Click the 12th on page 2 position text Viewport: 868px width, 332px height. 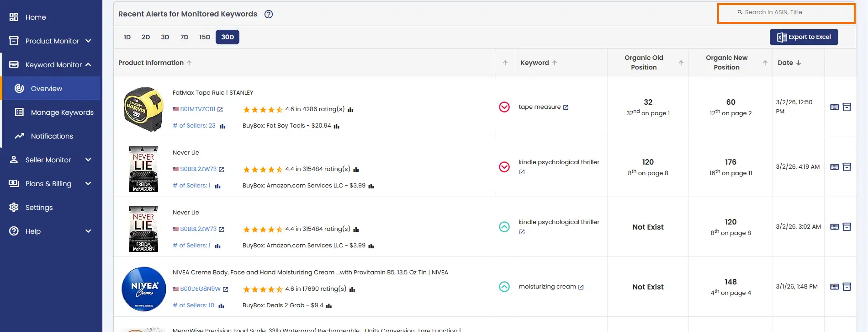click(730, 112)
